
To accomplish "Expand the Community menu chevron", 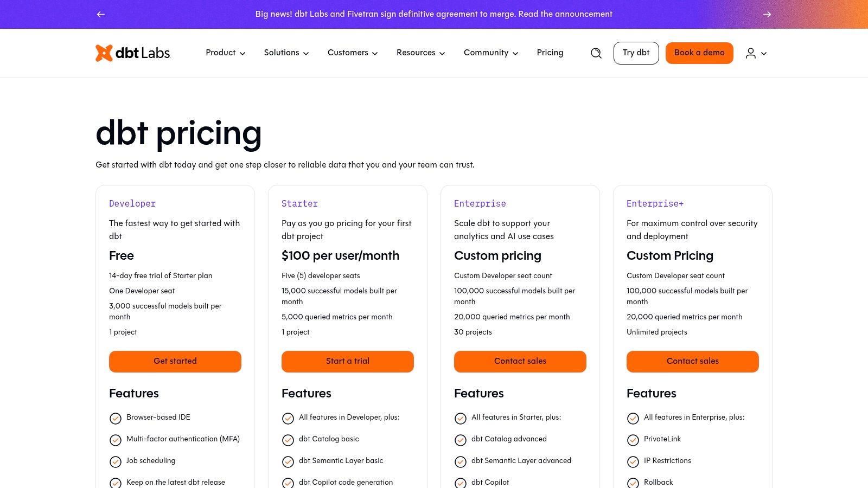I will 515,53.
